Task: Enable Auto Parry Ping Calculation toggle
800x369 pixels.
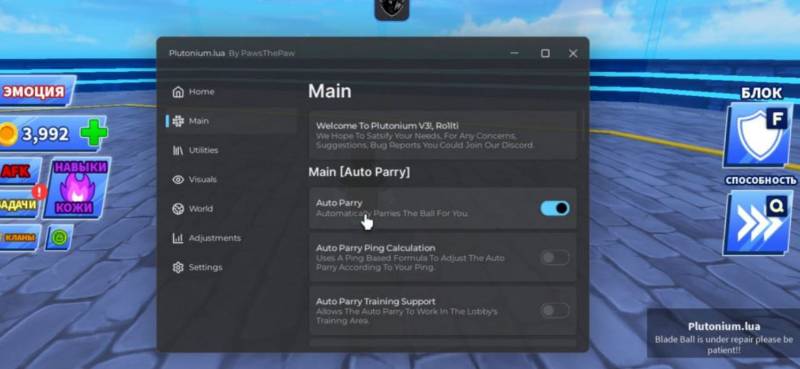Action: click(x=555, y=258)
